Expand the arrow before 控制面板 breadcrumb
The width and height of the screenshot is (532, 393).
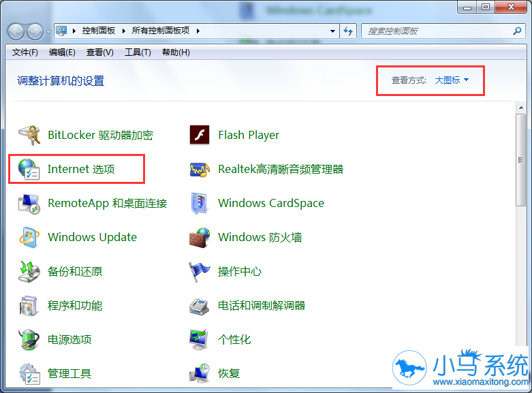tap(74, 31)
